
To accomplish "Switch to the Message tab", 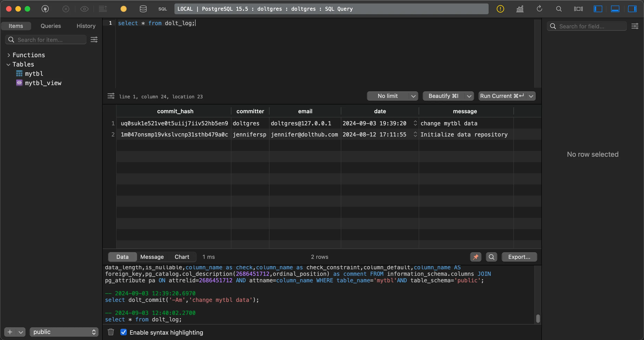I will tap(152, 257).
